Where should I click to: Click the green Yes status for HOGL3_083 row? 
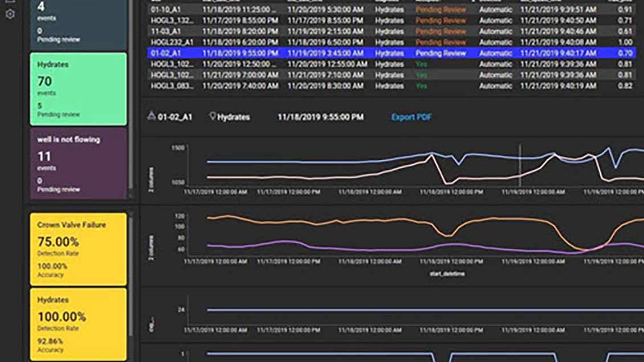click(x=421, y=86)
